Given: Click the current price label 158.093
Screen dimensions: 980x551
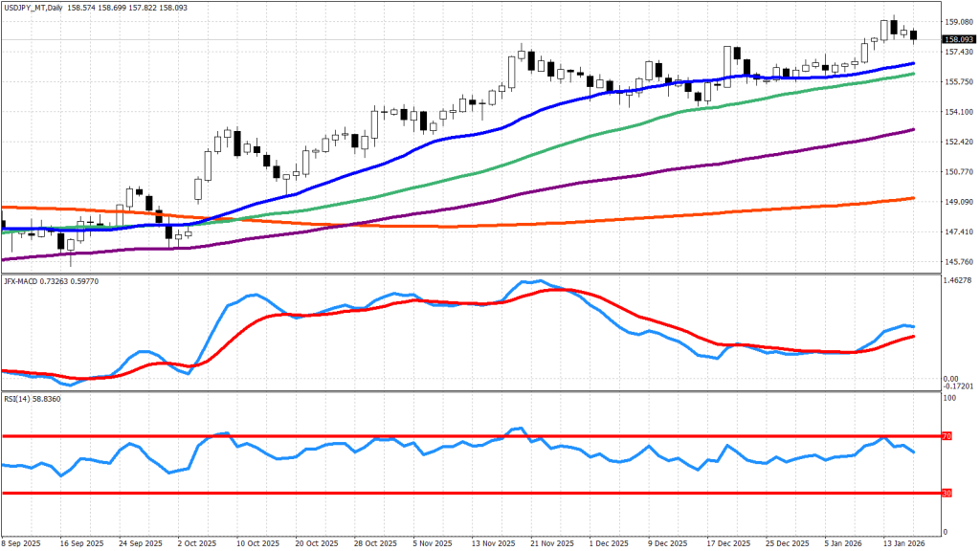Looking at the screenshot, I should click(x=959, y=39).
